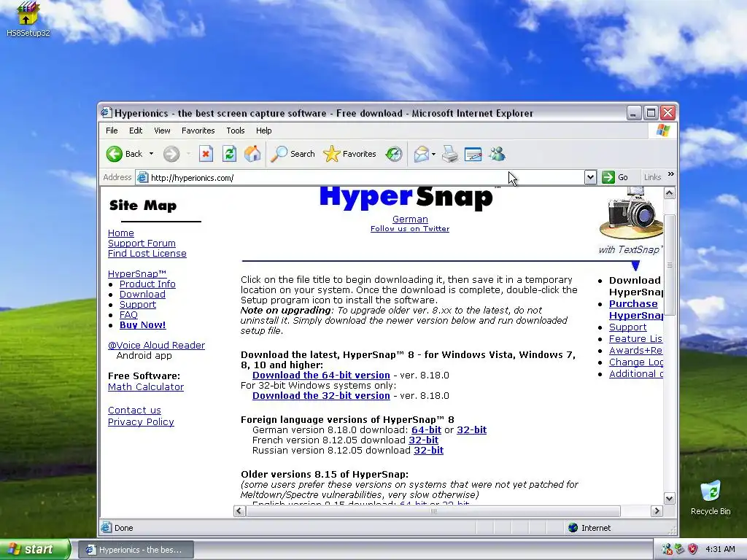Viewport: 747px width, 560px height.
Task: Open the Support Forum link
Action: pyautogui.click(x=142, y=244)
